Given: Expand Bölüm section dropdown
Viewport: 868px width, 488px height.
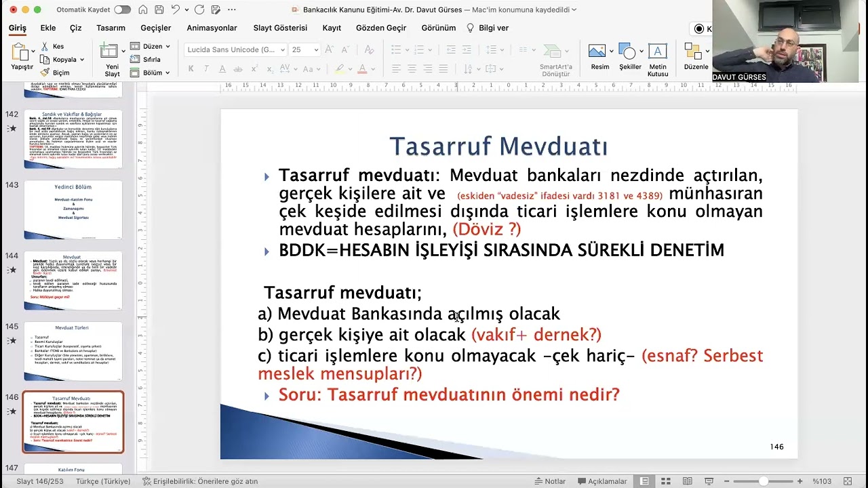Looking at the screenshot, I should 167,73.
